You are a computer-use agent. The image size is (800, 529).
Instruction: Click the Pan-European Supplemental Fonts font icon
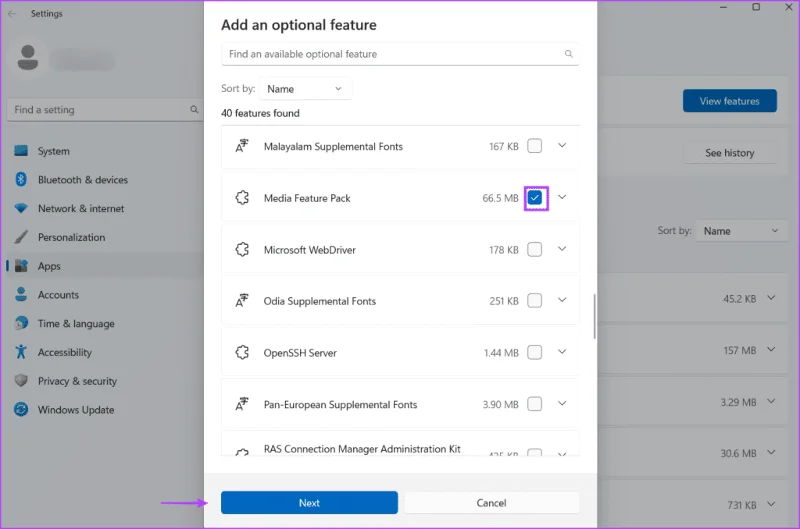[x=242, y=404]
